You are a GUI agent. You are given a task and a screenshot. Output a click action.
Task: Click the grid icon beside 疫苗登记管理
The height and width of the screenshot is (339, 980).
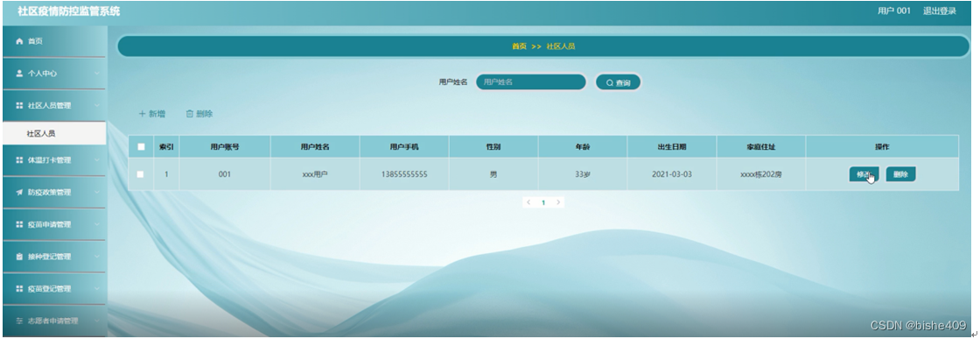pyautogui.click(x=19, y=289)
